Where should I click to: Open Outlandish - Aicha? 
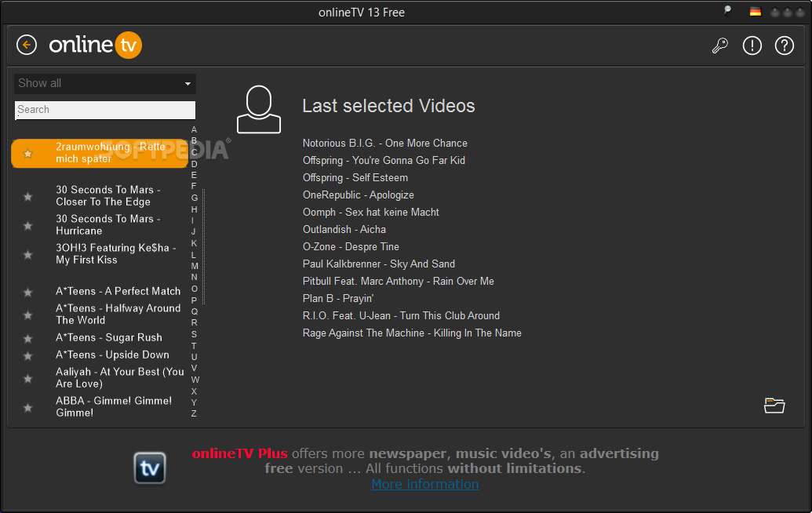click(344, 229)
